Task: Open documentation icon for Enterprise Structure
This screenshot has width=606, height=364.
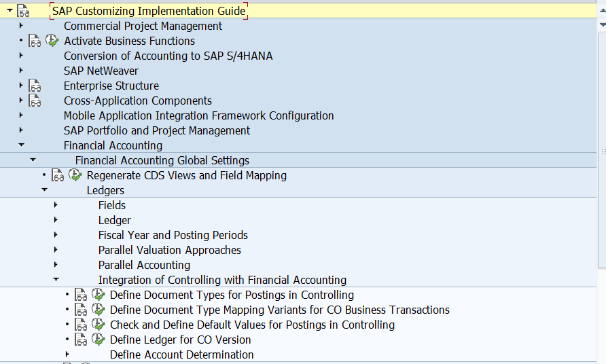Action: (x=35, y=86)
